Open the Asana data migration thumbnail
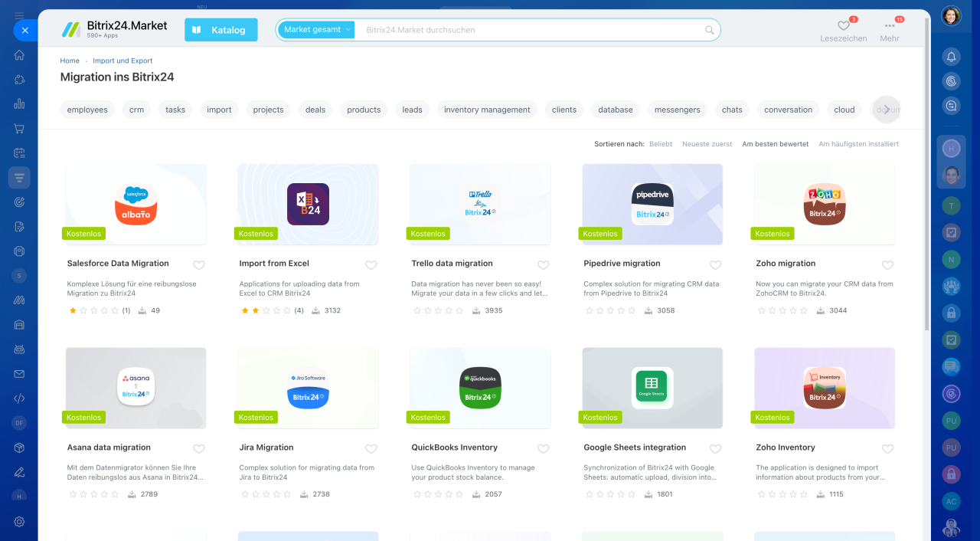 [x=136, y=389]
